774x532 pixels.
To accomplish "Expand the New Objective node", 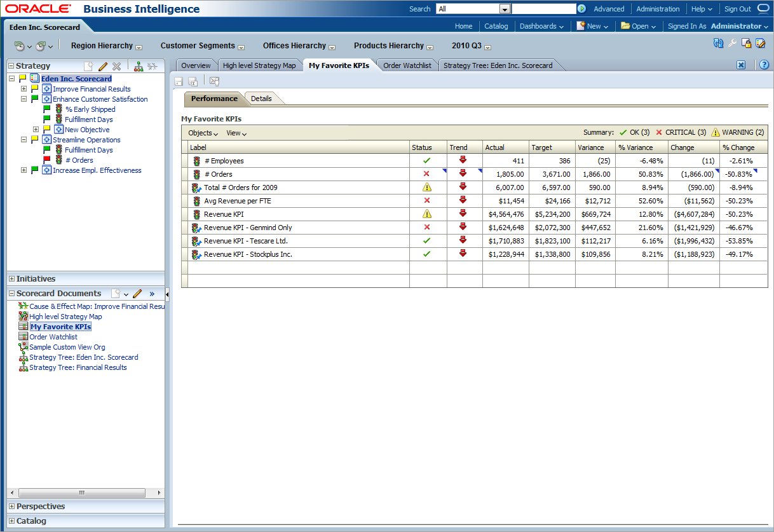I will point(36,130).
